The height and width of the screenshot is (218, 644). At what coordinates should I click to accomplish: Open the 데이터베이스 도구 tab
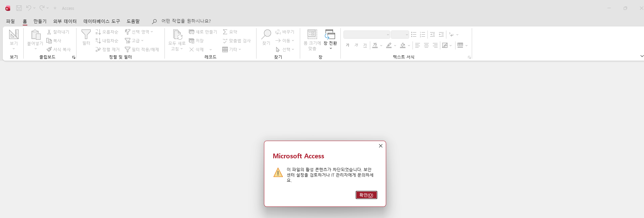(102, 21)
